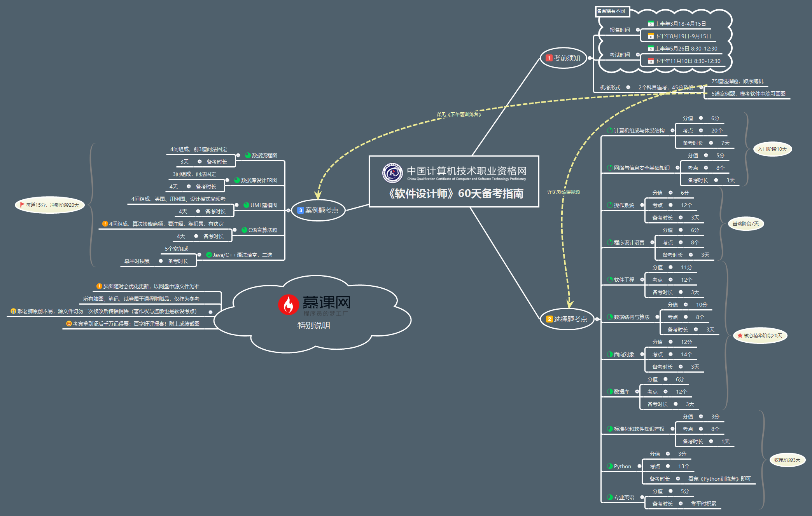Click progress icon beside Python topic
Image resolution: width=812 pixels, height=516 pixels.
tap(610, 466)
